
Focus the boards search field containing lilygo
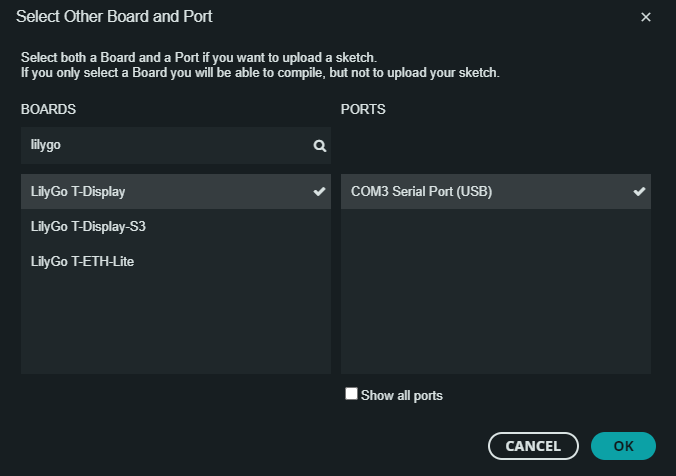point(176,145)
